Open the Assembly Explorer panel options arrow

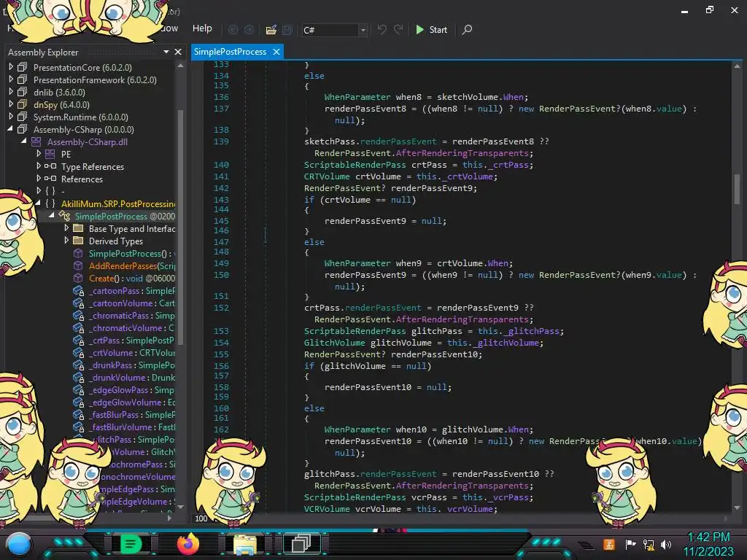166,52
